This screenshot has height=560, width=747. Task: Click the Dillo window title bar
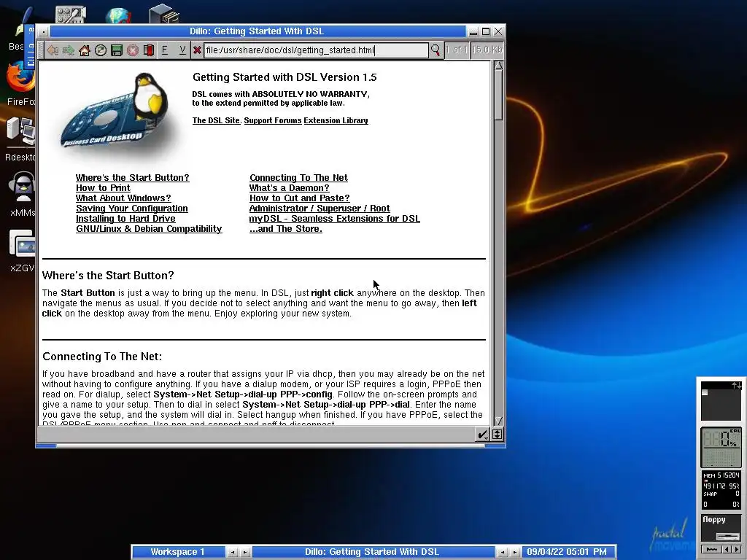pyautogui.click(x=258, y=31)
